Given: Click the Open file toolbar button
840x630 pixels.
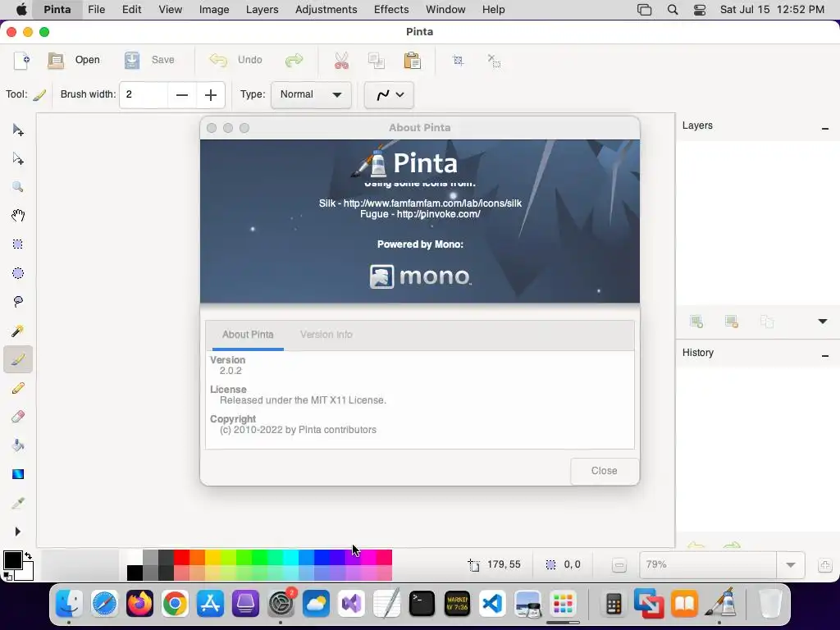Looking at the screenshot, I should (x=74, y=60).
